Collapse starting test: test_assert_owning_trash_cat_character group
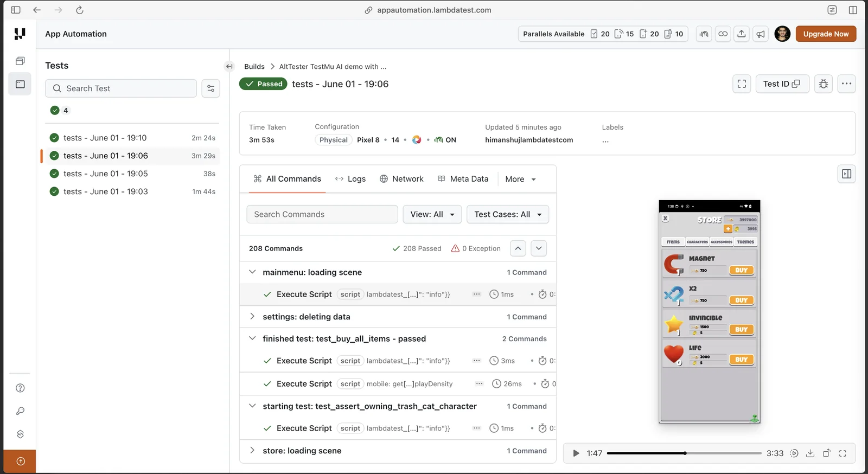Viewport: 868px width, 474px height. coord(252,406)
